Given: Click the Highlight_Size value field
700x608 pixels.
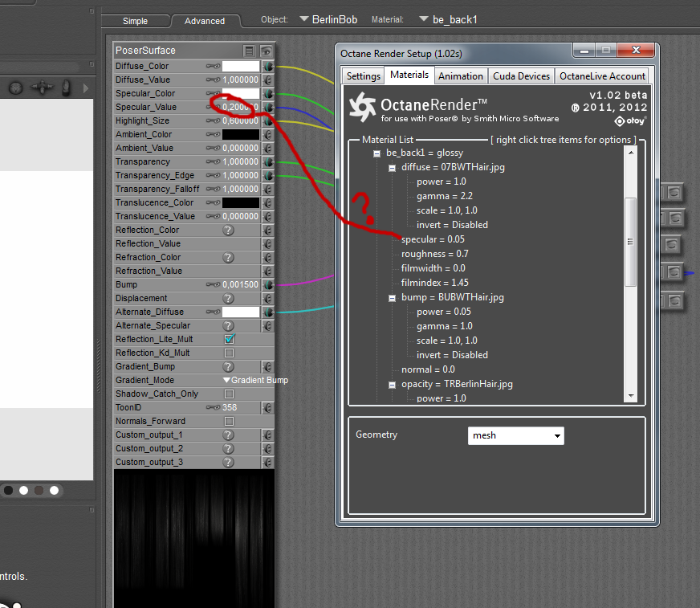Looking at the screenshot, I should 241,120.
